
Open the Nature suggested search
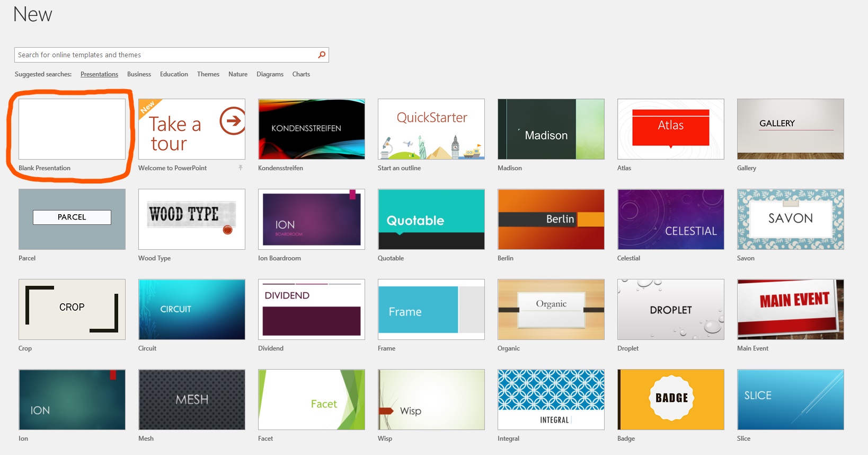tap(238, 74)
